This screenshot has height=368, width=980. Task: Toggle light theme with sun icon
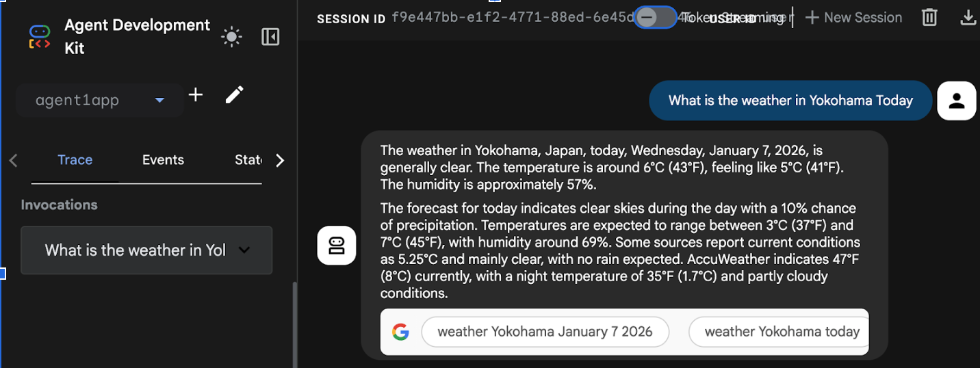232,37
